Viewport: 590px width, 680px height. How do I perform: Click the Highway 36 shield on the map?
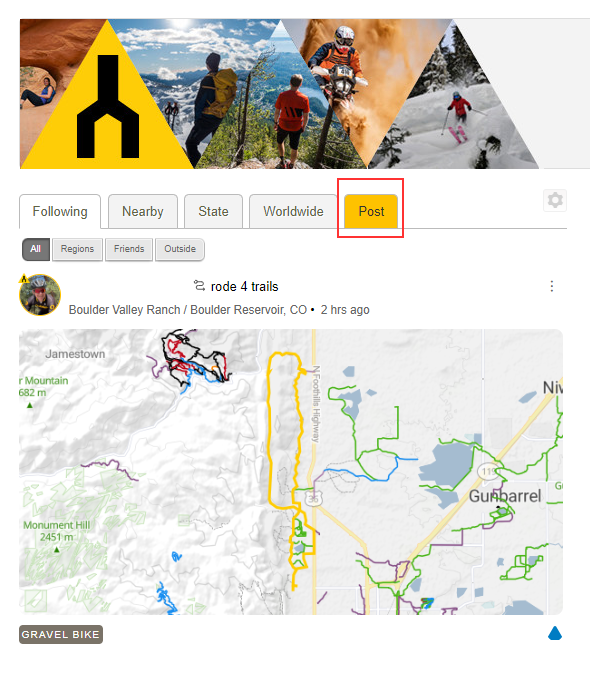[313, 498]
